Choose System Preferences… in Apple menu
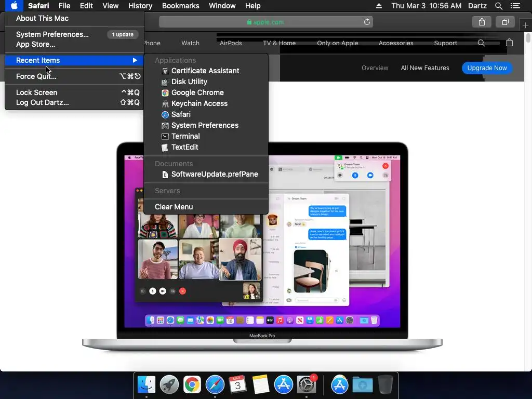 [74, 34]
